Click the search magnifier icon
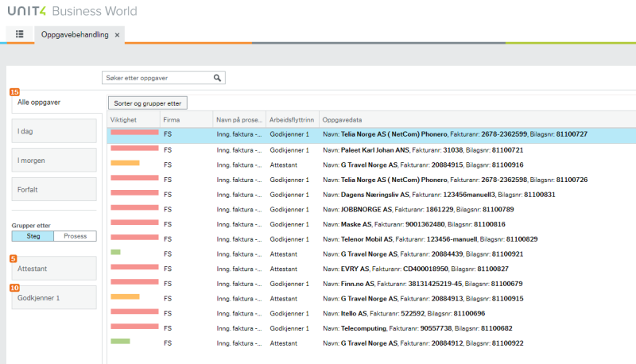 (217, 78)
